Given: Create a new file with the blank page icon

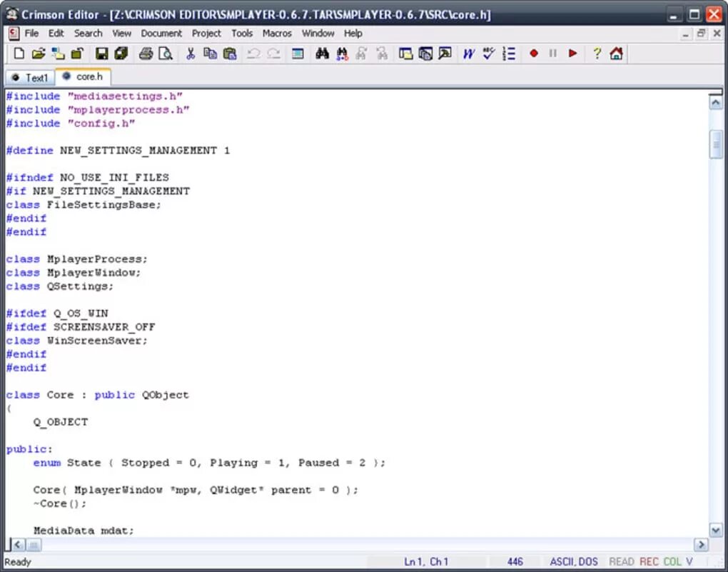Looking at the screenshot, I should (x=19, y=54).
